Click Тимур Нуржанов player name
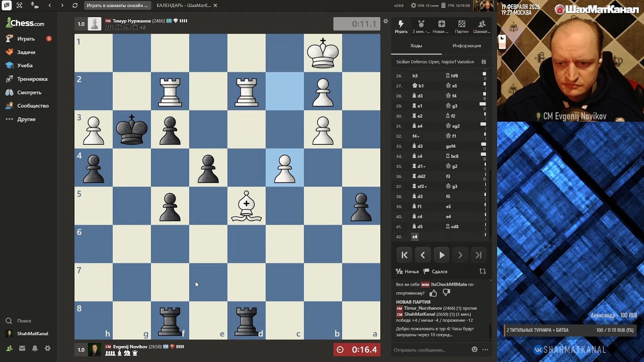This screenshot has height=362, width=644. (131, 21)
